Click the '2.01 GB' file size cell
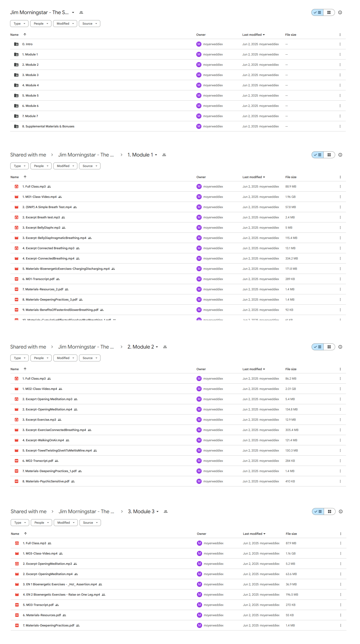This screenshot has width=360, height=644. (291, 389)
